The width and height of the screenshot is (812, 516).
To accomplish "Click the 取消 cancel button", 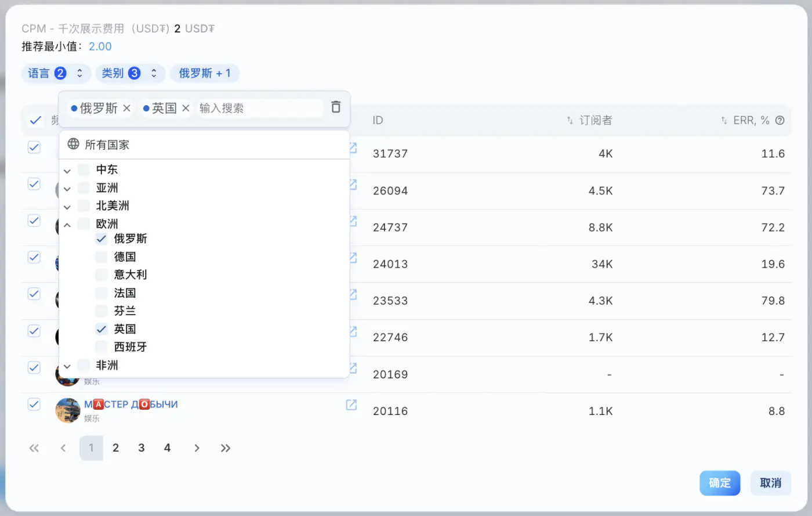I will 771,483.
